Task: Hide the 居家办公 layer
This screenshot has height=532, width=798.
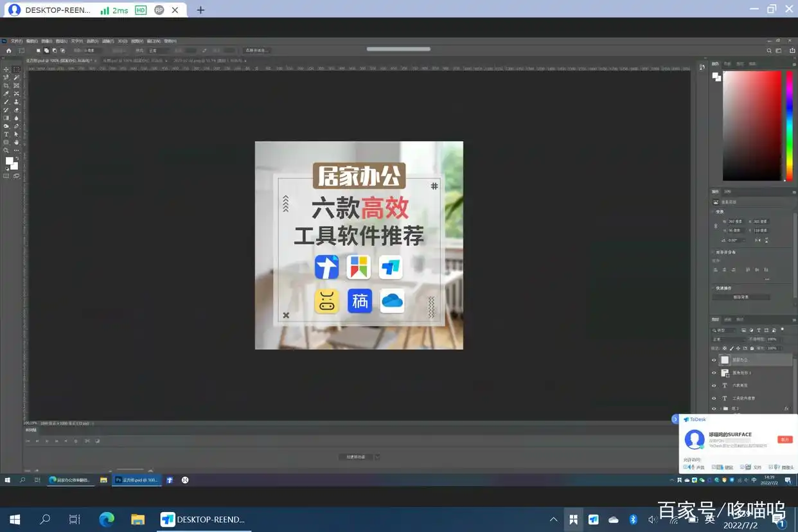Action: pyautogui.click(x=714, y=360)
